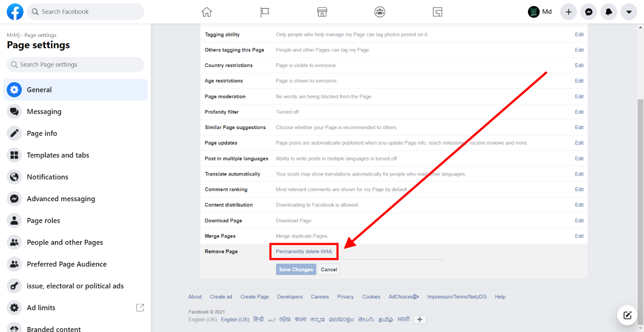Image resolution: width=644 pixels, height=332 pixels.
Task: Open notifications bell icon
Action: pos(609,12)
